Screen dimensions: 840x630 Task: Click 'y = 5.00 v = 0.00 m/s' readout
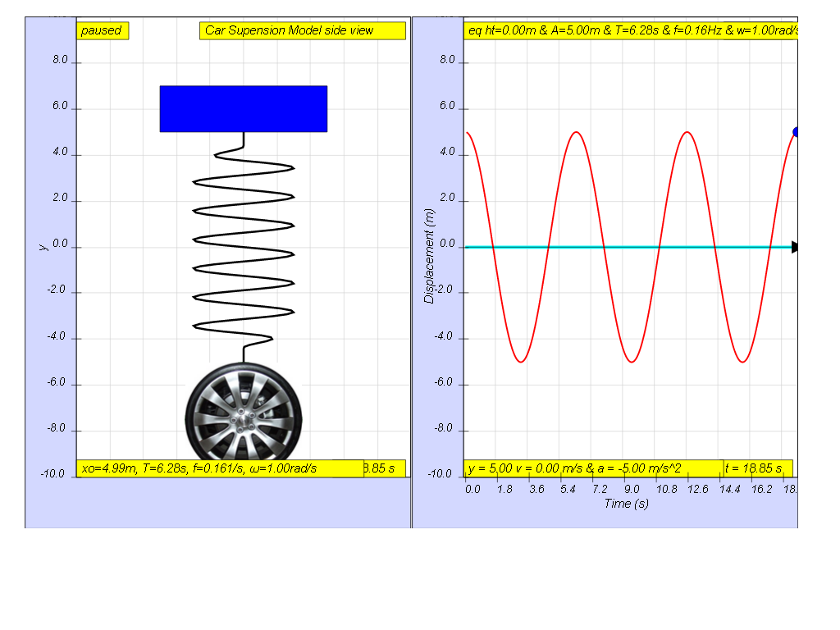[x=594, y=468]
